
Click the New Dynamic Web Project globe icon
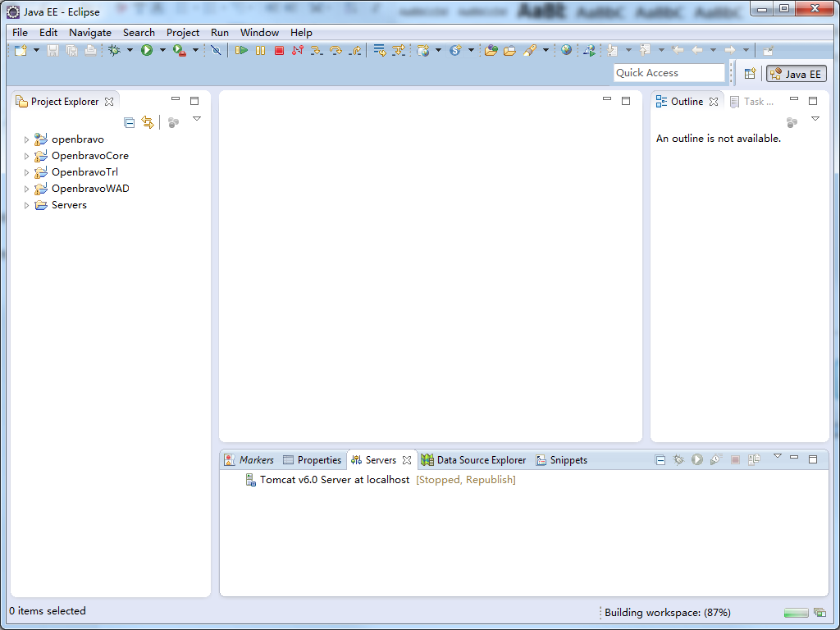click(423, 50)
